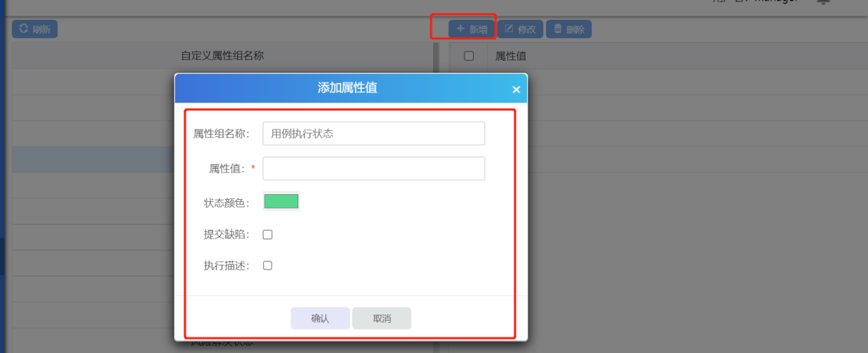Open the 状态颜色 green color swatch

coord(281,201)
